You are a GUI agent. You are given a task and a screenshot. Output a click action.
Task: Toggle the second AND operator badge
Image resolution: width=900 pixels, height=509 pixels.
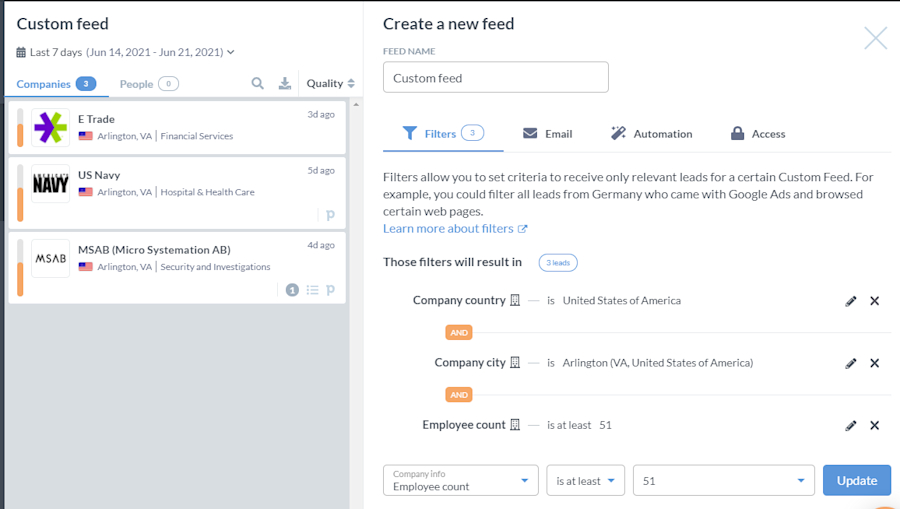coord(459,395)
